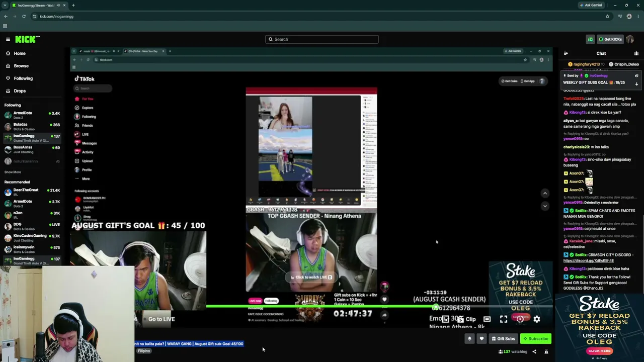Open iceinmyvein recommended channel
Screen dimensions: 644x362
click(x=32, y=249)
